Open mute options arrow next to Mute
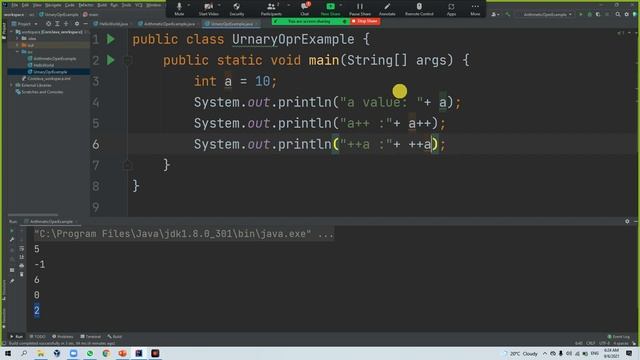 pos(189,5)
